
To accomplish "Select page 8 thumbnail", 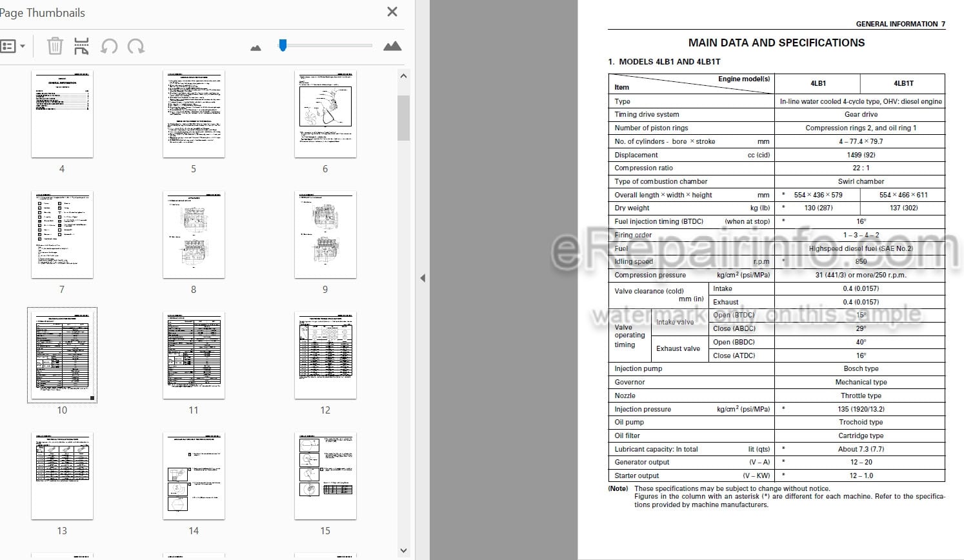I will 194,235.
